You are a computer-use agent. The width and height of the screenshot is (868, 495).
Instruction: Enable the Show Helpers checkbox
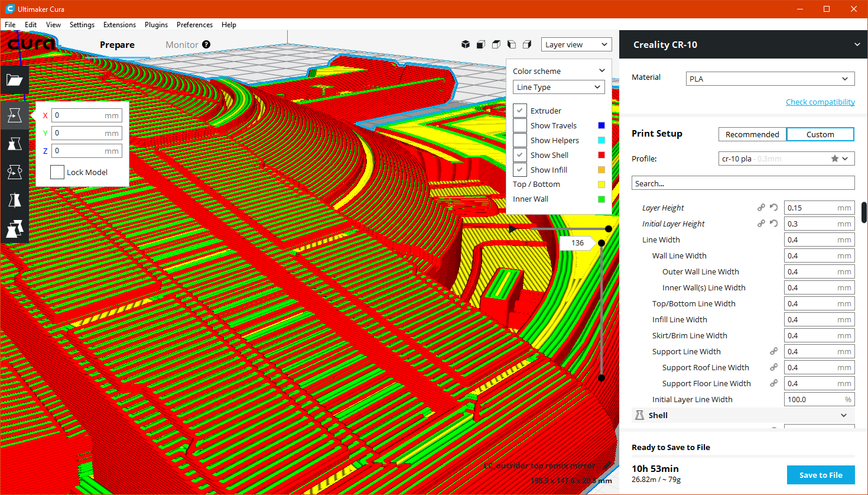(x=520, y=140)
